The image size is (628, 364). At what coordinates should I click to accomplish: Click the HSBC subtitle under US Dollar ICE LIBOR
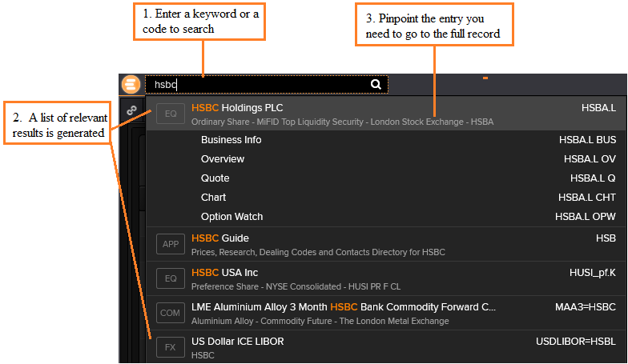pos(203,355)
